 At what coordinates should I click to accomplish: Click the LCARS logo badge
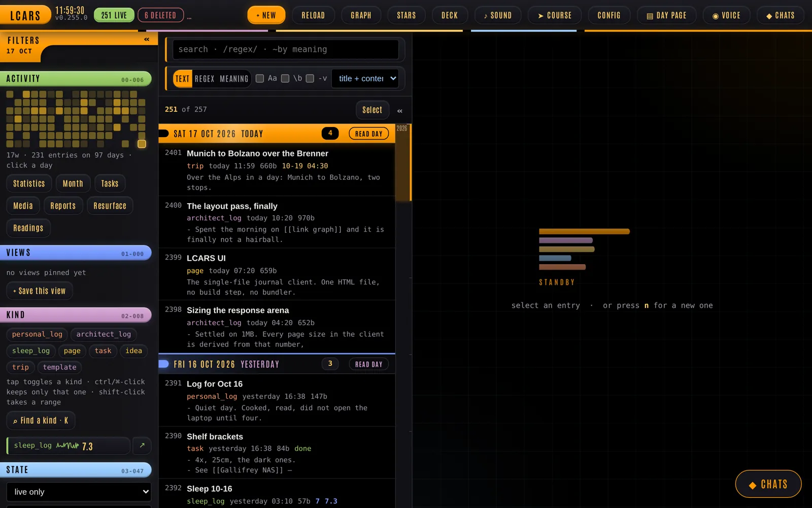tap(25, 15)
